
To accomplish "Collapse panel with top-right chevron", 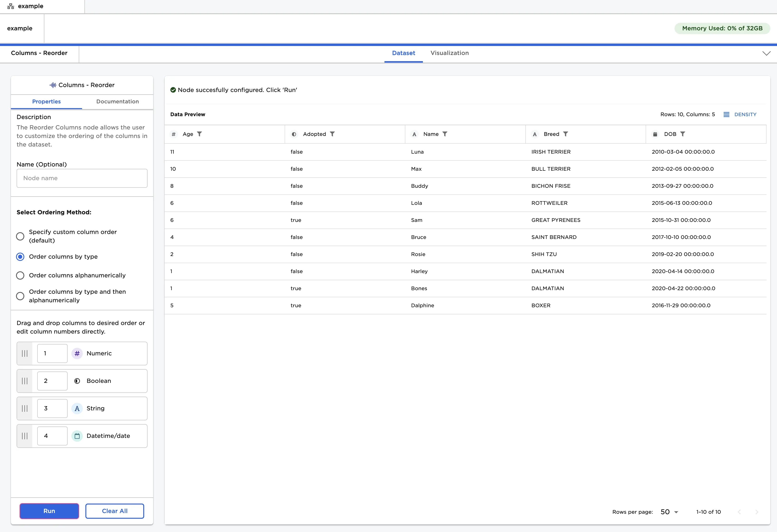I will click(766, 54).
